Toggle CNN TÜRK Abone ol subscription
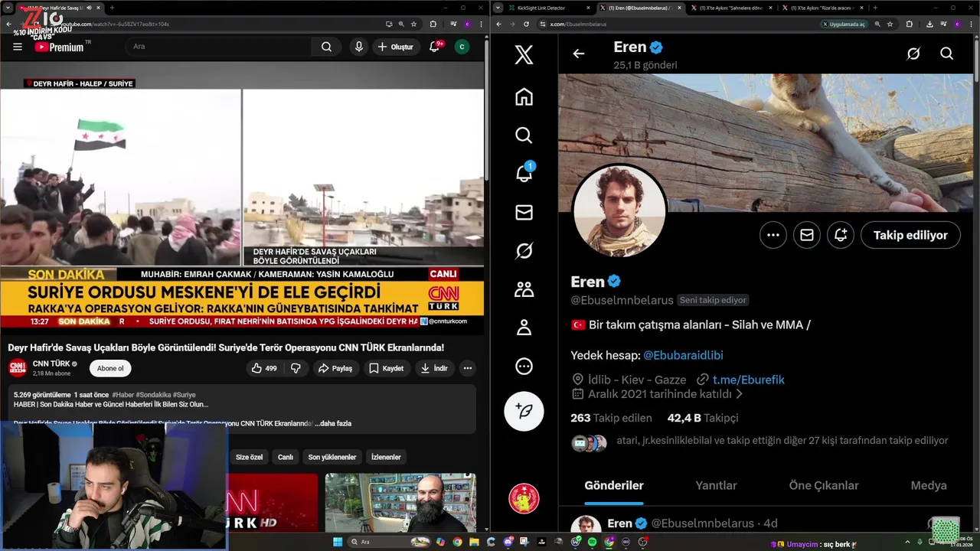The image size is (980, 551). click(x=110, y=368)
